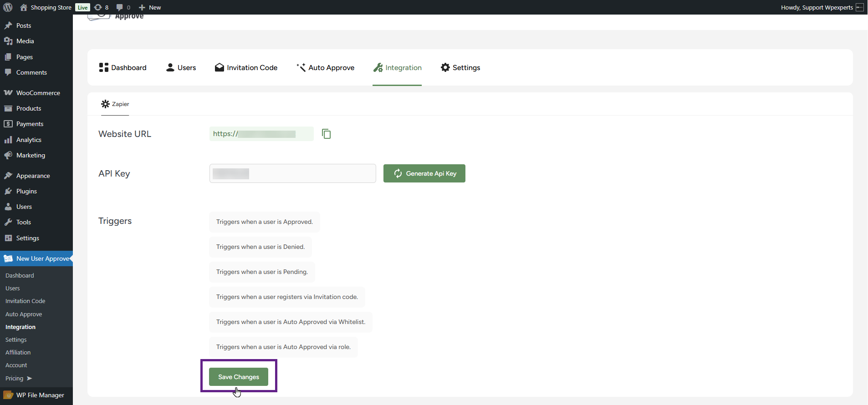Click the Zapier integration tab
Viewport: 868px width, 405px height.
[x=115, y=104]
